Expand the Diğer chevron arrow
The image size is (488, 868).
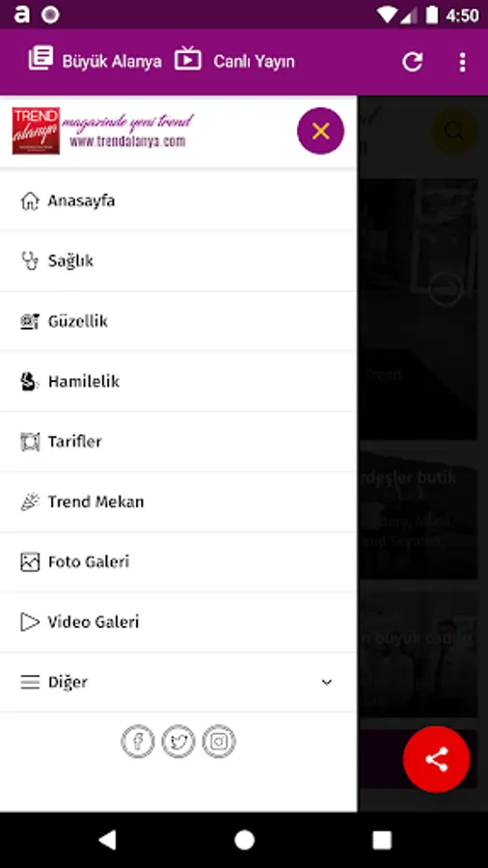pos(327,682)
